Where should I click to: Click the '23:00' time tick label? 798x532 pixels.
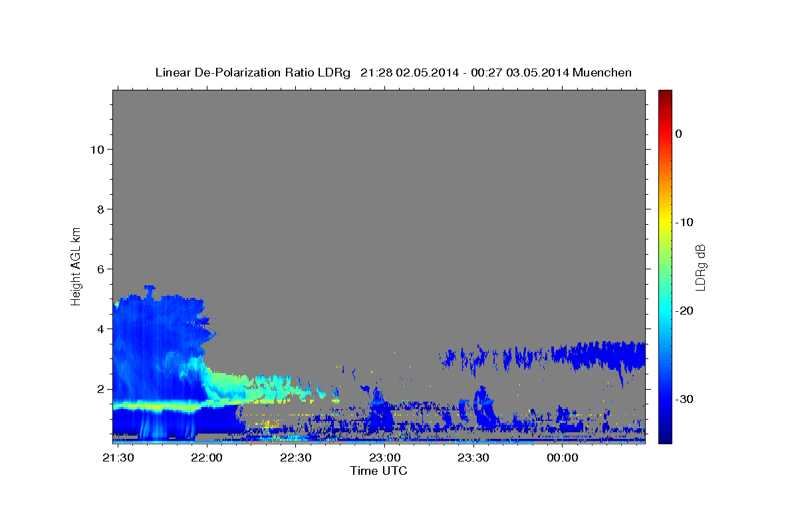[x=384, y=458]
